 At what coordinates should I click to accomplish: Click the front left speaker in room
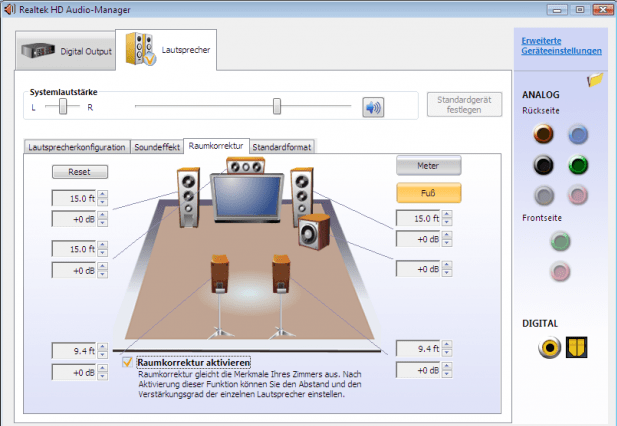(x=188, y=197)
